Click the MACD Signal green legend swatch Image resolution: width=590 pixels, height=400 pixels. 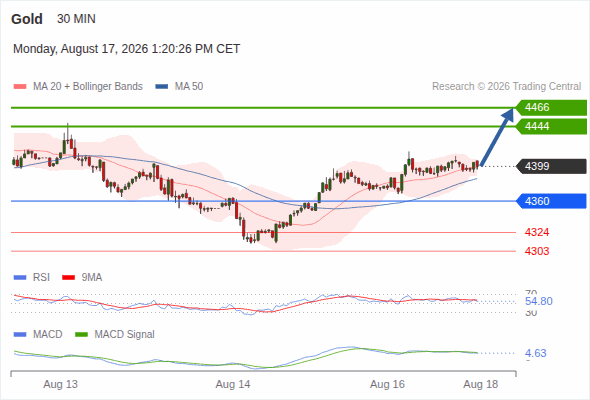[81, 335]
